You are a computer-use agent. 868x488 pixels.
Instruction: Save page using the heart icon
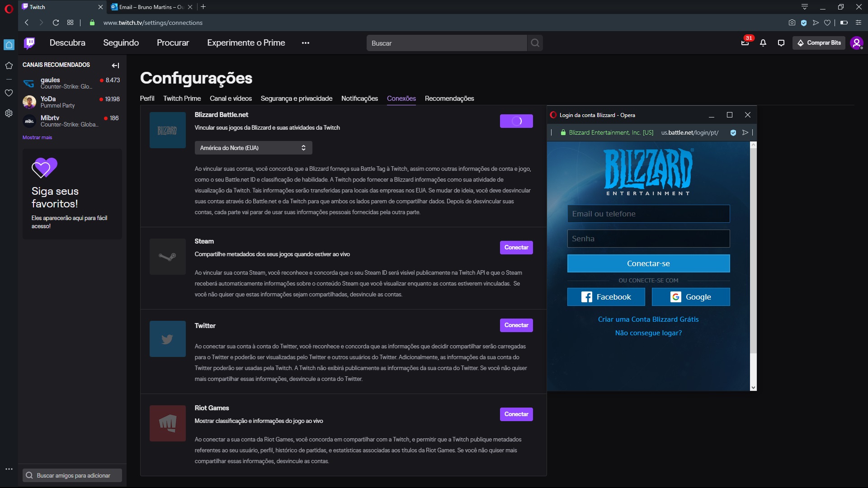click(x=828, y=23)
